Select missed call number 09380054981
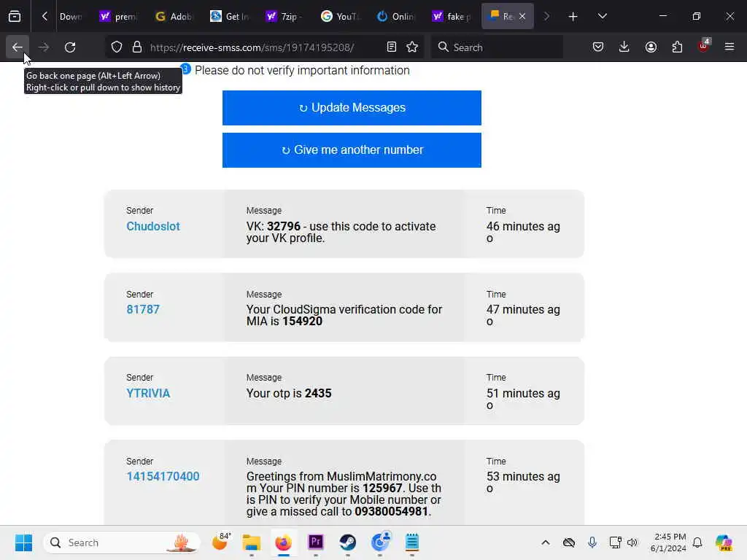The height and width of the screenshot is (560, 747). [391, 511]
